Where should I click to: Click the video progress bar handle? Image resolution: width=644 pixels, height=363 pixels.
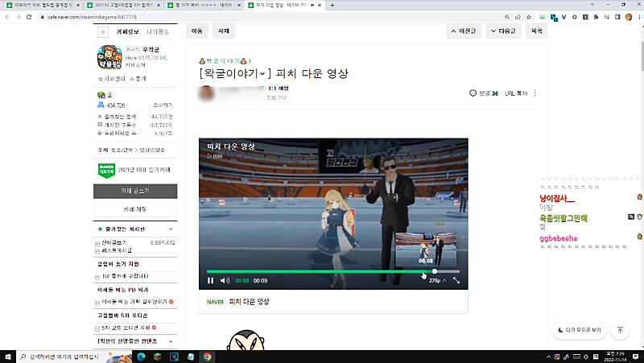tap(435, 271)
